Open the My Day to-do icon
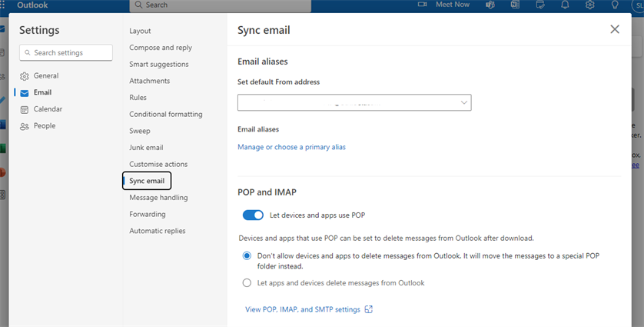This screenshot has height=327, width=644. [540, 5]
